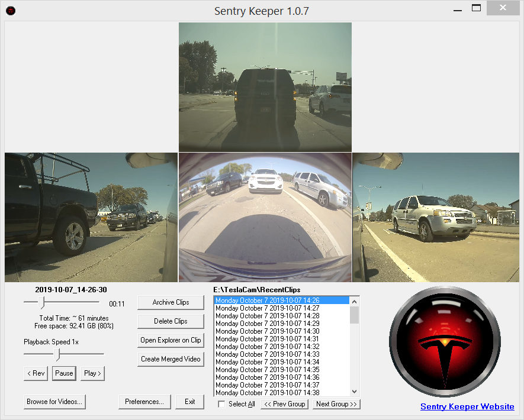
Task: Click the Sentry Keeper red eye logo
Action: click(x=445, y=343)
